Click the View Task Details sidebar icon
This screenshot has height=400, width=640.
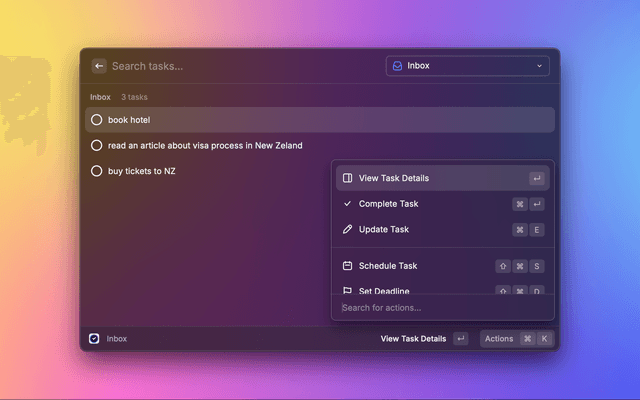click(347, 178)
